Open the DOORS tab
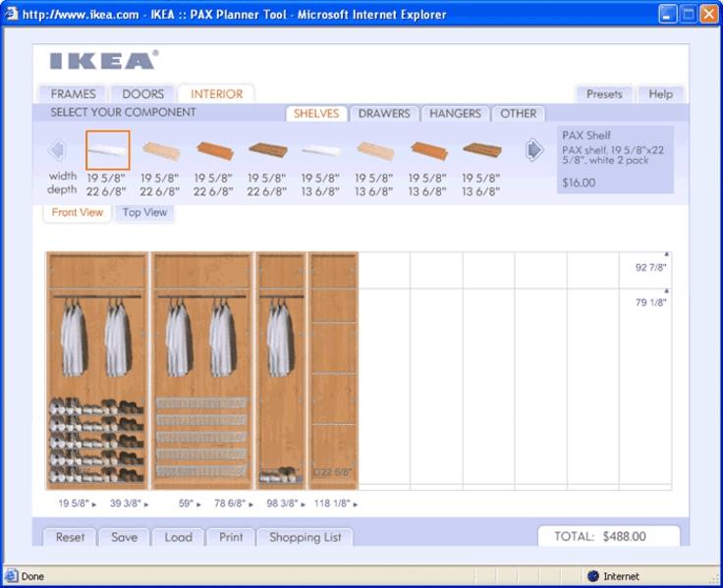723x588 pixels. (143, 94)
